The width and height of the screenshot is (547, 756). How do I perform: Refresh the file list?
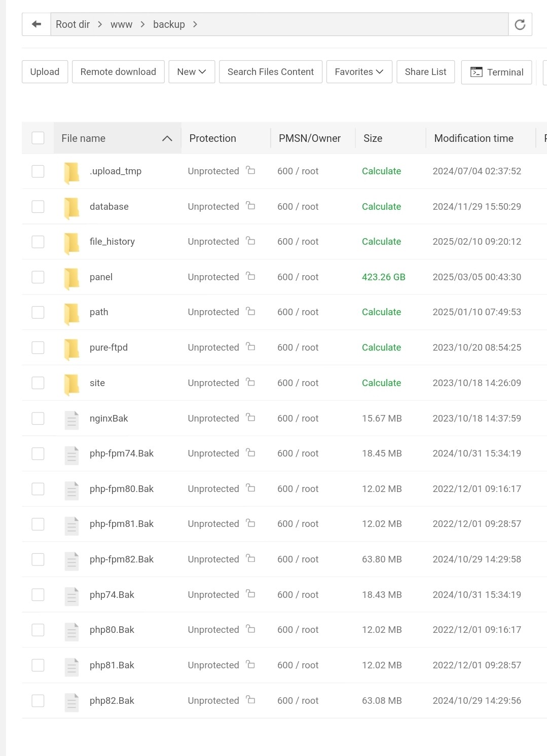point(520,24)
